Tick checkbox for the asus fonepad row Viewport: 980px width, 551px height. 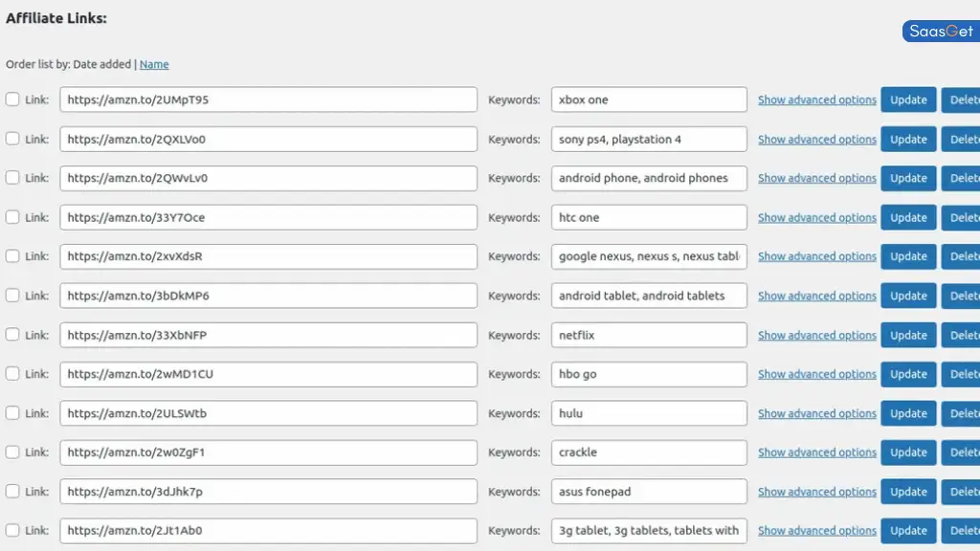(x=12, y=491)
